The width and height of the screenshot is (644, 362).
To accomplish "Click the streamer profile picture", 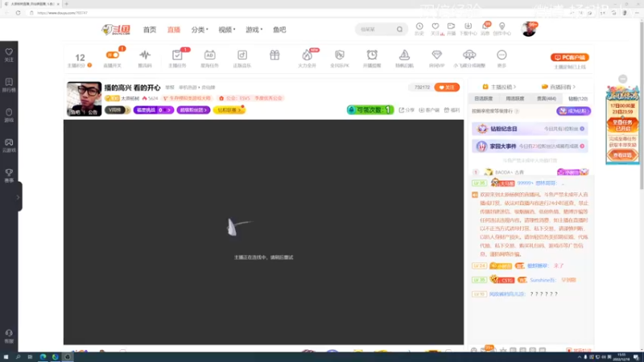I will (x=85, y=98).
